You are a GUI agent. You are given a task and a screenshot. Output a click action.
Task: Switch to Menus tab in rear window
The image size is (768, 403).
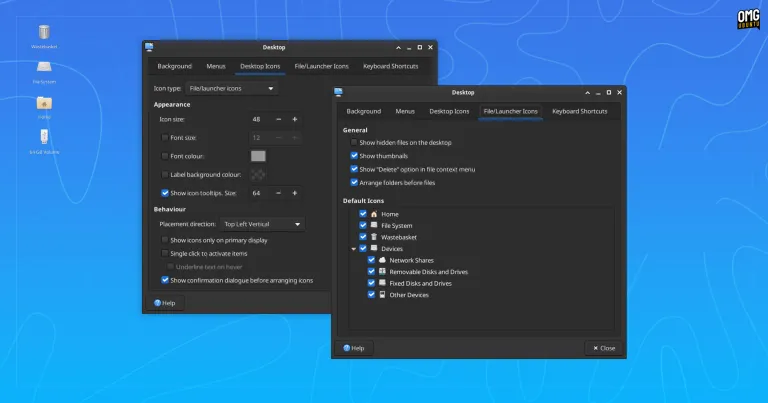pos(216,66)
